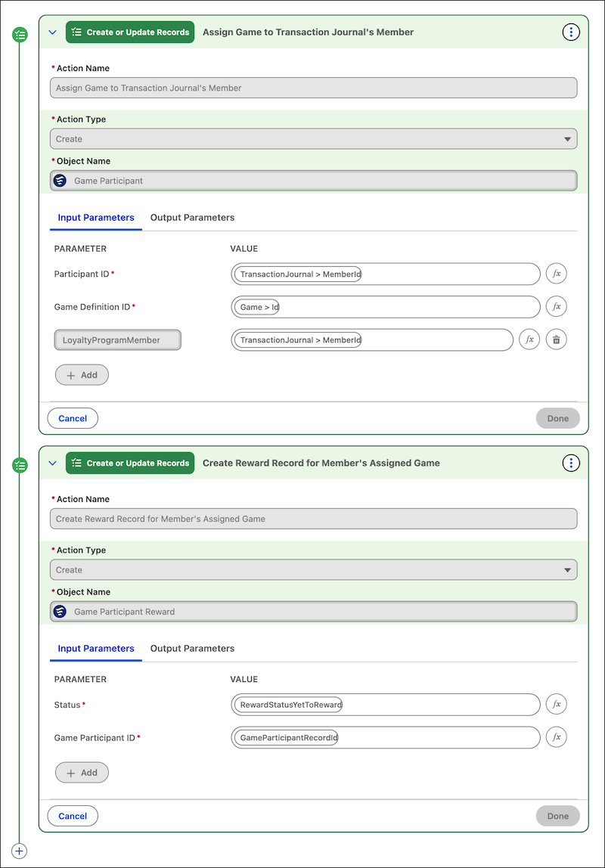Add a parameter in the Create Reward card
Screen dimensions: 605x868
pyautogui.click(x=82, y=772)
